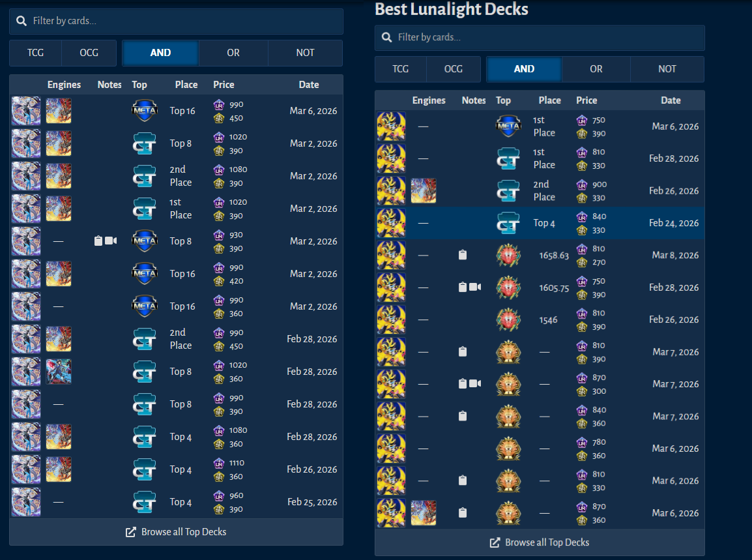Open the META icon for Lunalight 1st Place Mar 6
Screen dimensions: 752x560
click(508, 126)
